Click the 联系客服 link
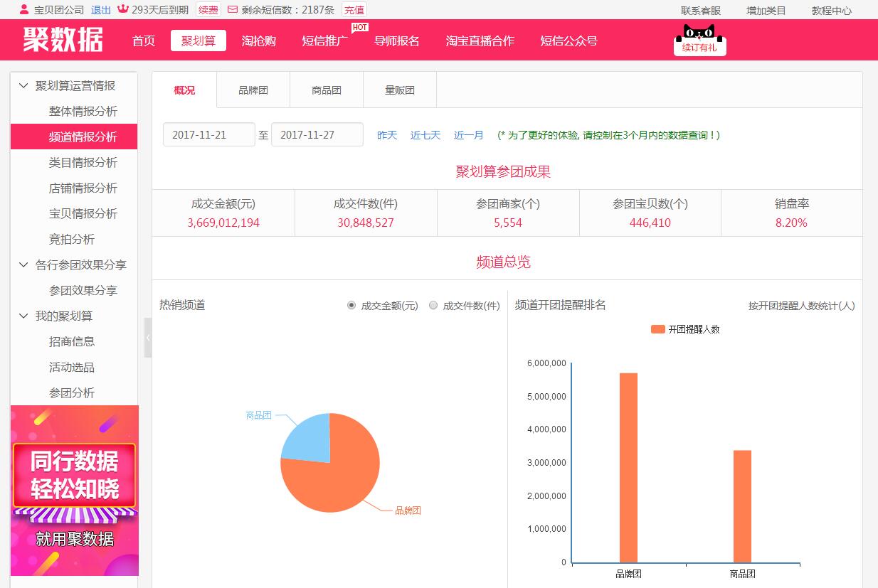This screenshot has width=878, height=588. pos(701,11)
